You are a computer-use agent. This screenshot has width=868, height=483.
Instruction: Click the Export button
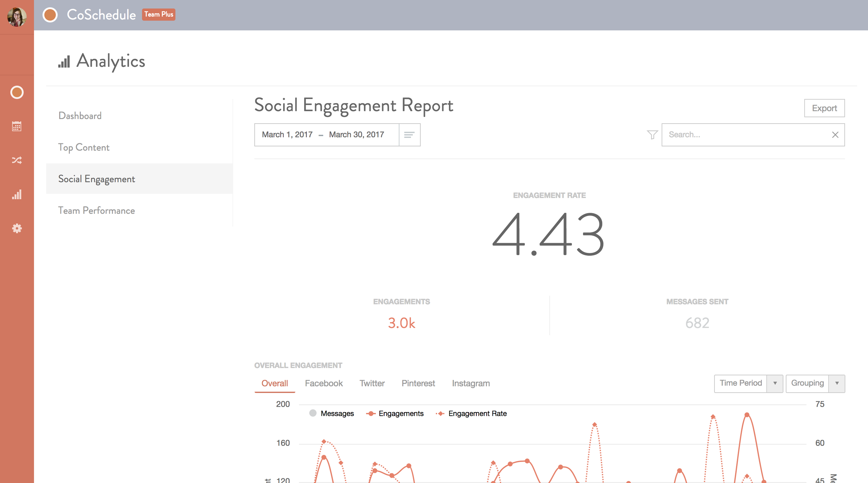click(x=824, y=108)
